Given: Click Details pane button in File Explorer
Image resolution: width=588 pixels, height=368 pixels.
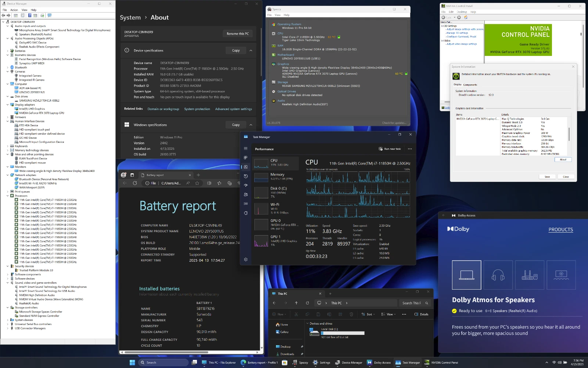Looking at the screenshot, I should [422, 314].
